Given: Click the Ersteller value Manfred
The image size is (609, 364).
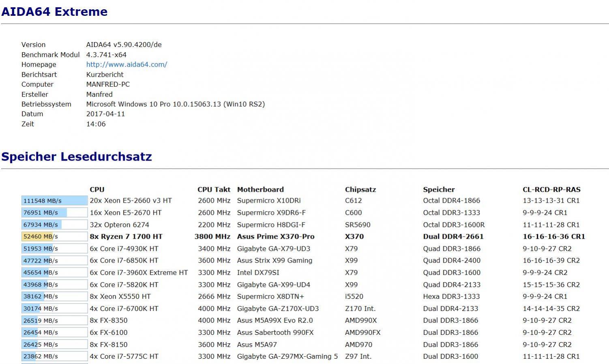Looking at the screenshot, I should [99, 94].
